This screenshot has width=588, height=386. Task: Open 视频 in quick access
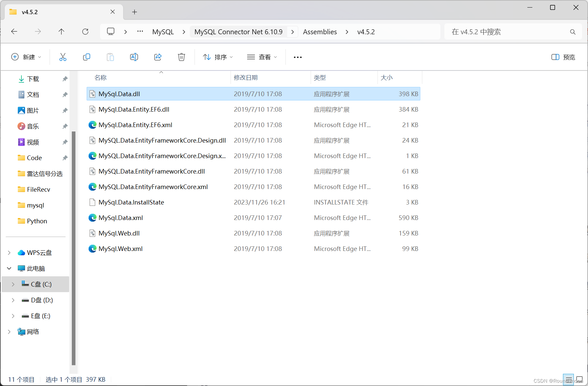tap(33, 142)
